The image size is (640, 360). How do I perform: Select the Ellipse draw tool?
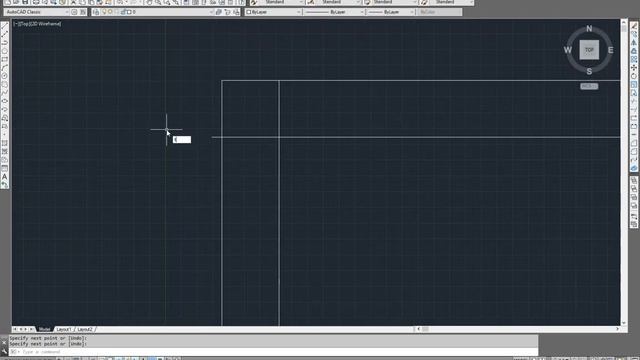pos(4,101)
